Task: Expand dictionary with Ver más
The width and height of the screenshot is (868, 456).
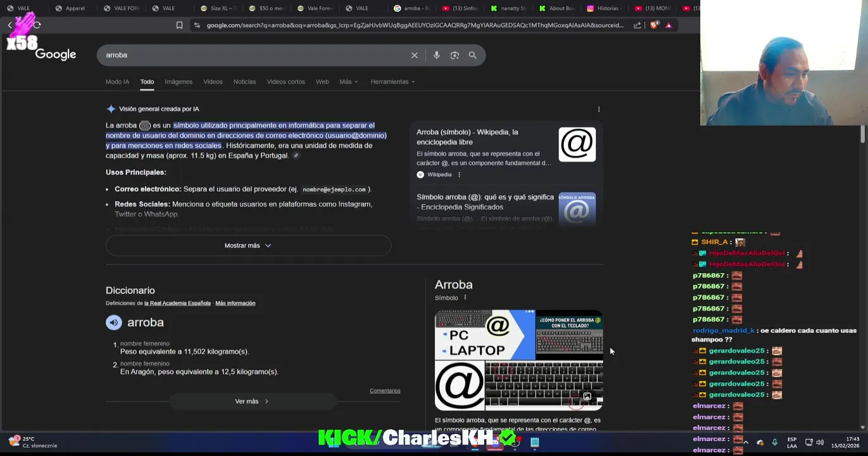Action: click(x=251, y=402)
